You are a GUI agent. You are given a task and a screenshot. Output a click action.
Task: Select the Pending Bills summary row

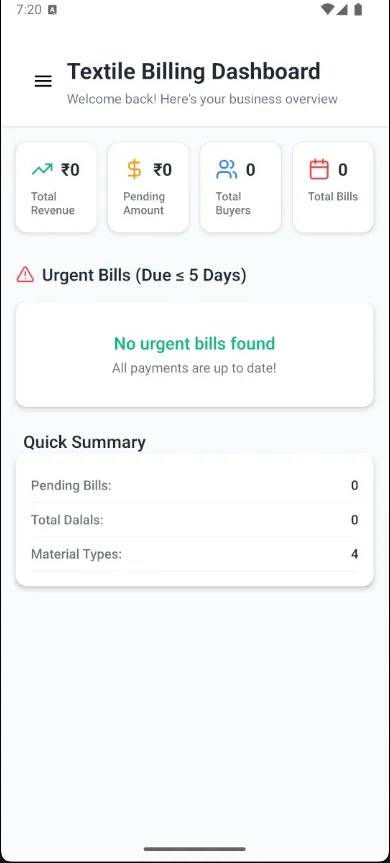tap(195, 485)
